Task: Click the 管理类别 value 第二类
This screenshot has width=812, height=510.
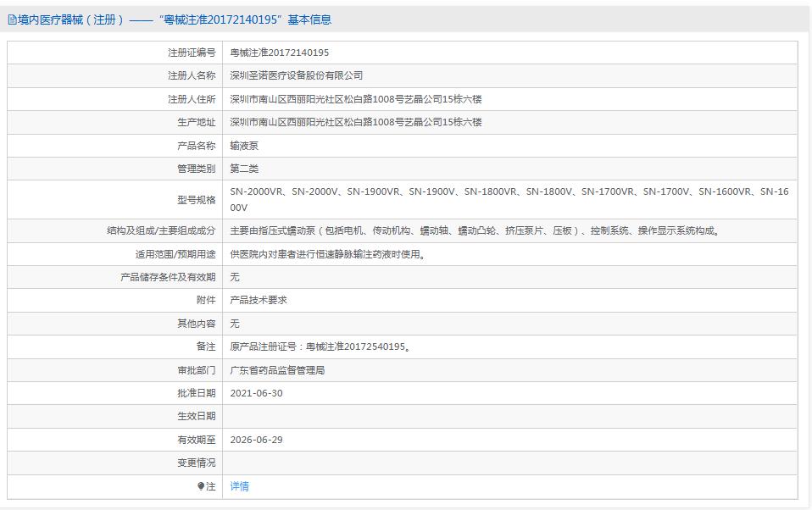Action: 244,169
